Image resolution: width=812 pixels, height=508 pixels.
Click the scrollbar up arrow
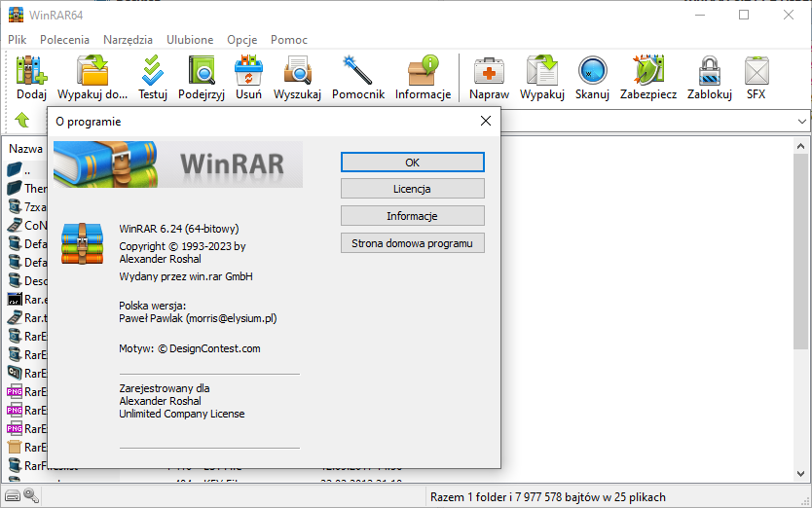click(x=800, y=147)
